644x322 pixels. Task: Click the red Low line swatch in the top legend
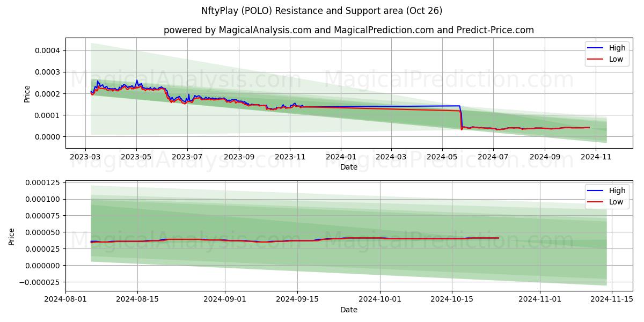pyautogui.click(x=596, y=60)
